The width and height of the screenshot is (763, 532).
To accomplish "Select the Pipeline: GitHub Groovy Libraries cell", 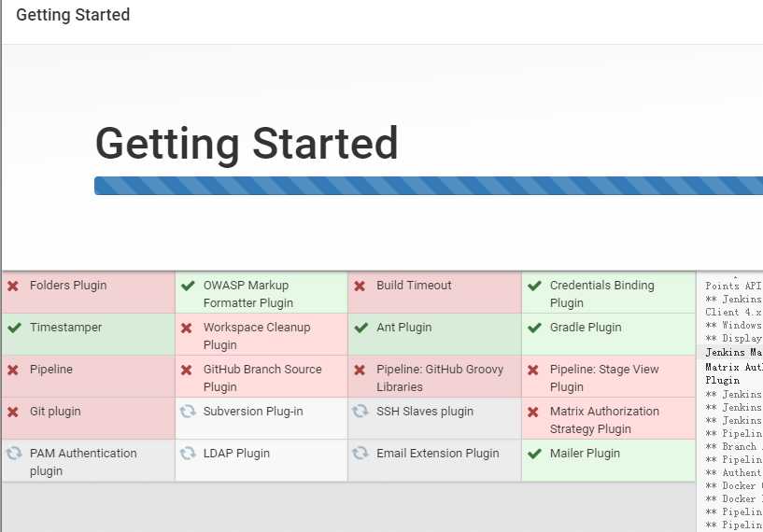I will click(434, 376).
